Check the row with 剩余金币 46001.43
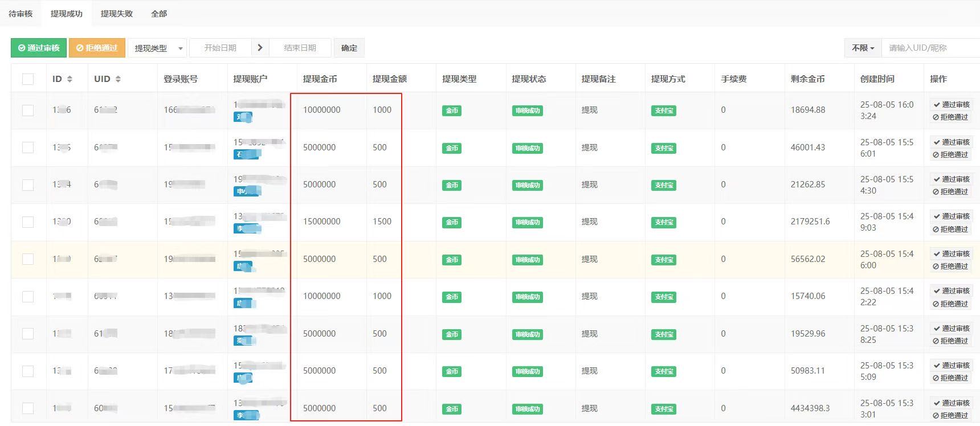980x426 pixels. pos(28,148)
